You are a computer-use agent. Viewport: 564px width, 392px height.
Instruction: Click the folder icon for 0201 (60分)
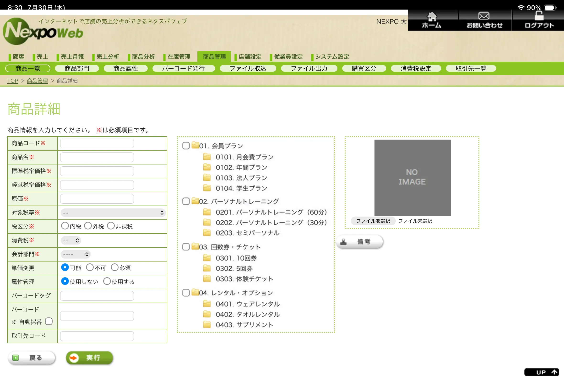click(207, 212)
